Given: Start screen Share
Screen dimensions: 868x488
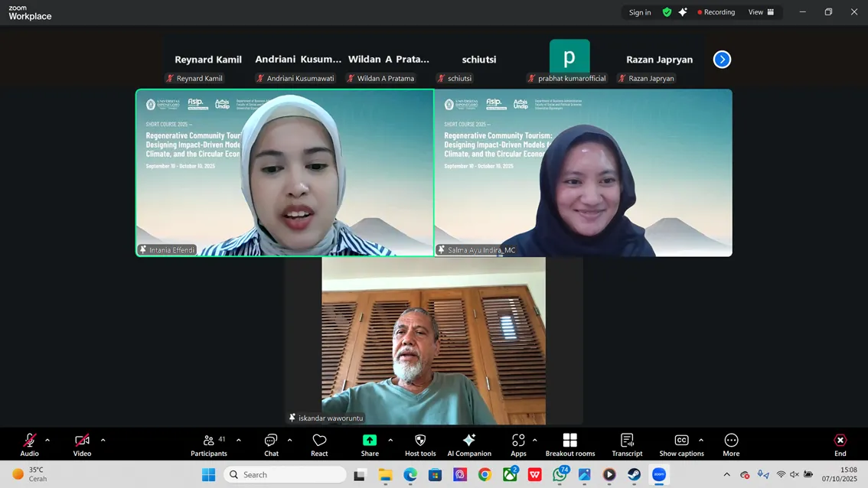Looking at the screenshot, I should [x=370, y=444].
